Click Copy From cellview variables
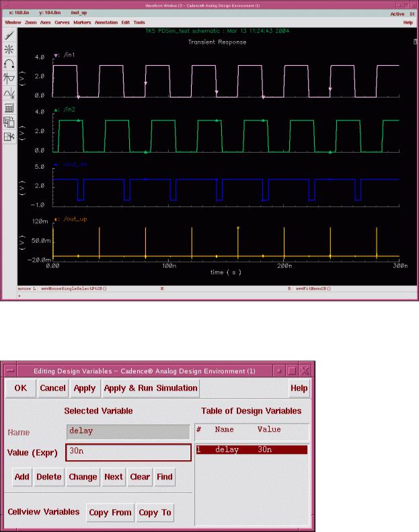 [110, 512]
